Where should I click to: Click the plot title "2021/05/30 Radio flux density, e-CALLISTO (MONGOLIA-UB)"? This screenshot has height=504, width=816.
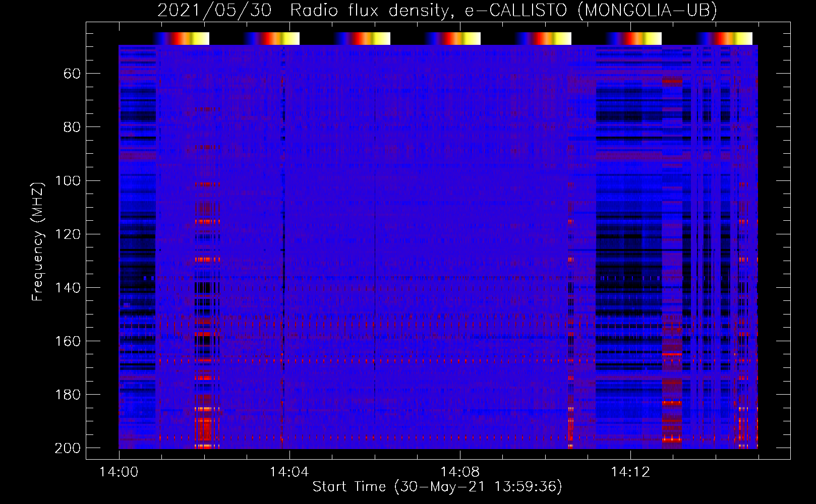coord(437,11)
